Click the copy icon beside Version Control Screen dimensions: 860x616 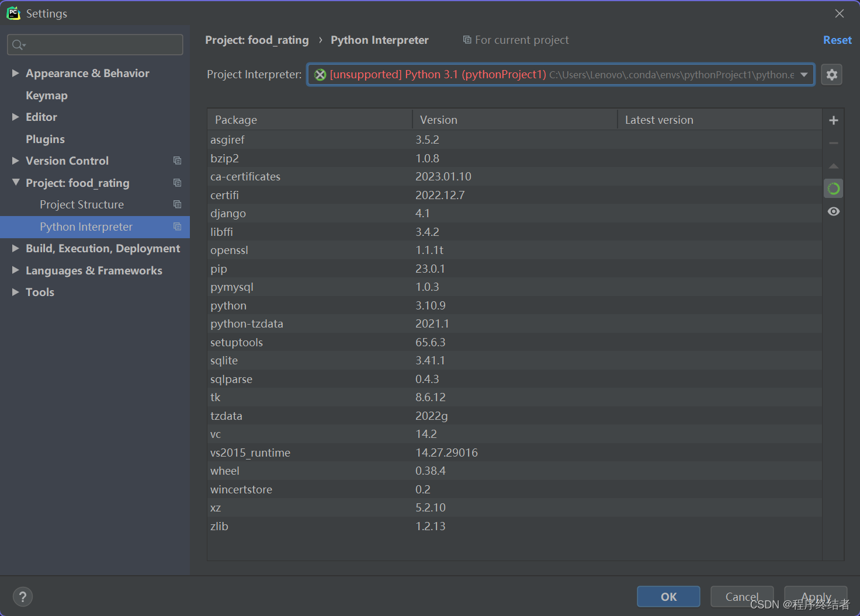(177, 161)
